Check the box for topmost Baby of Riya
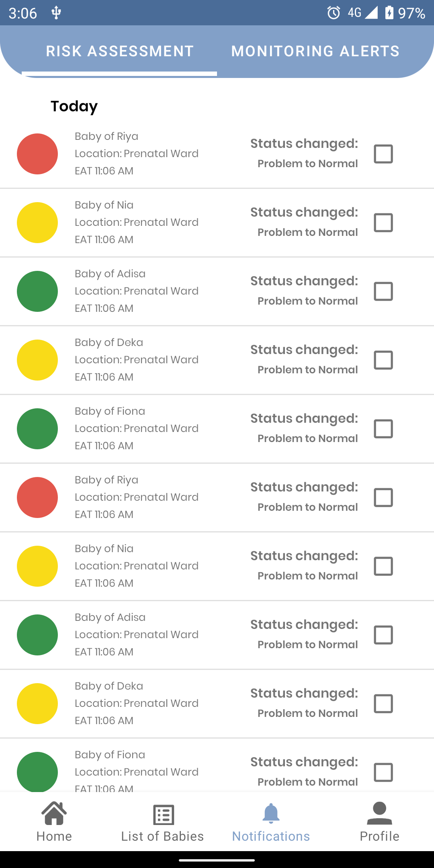 point(383,154)
